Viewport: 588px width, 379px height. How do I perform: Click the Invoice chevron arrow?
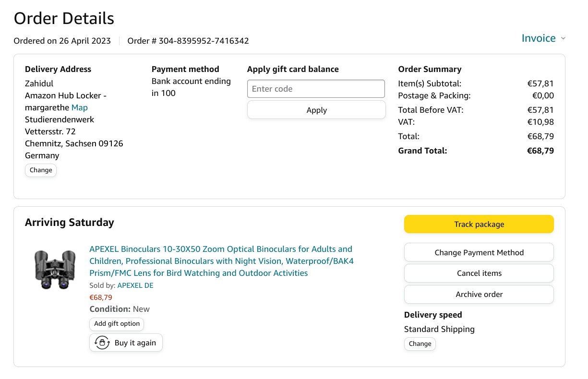pyautogui.click(x=563, y=38)
